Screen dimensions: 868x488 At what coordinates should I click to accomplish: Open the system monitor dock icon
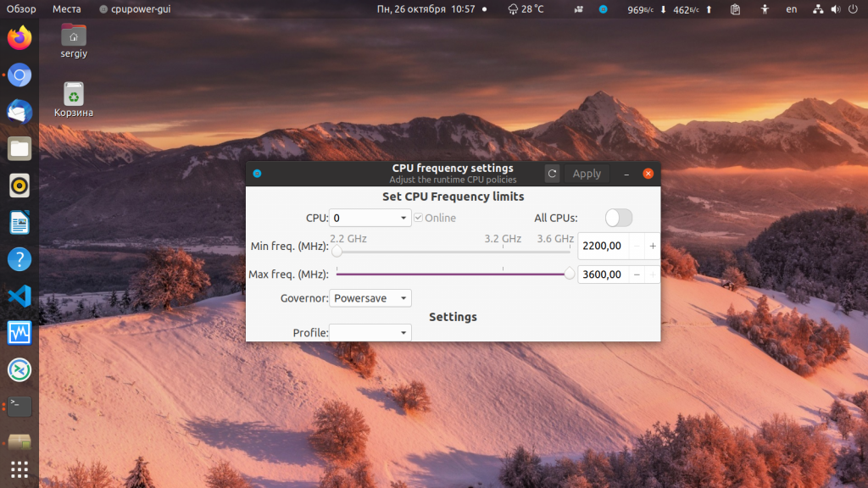point(19,333)
